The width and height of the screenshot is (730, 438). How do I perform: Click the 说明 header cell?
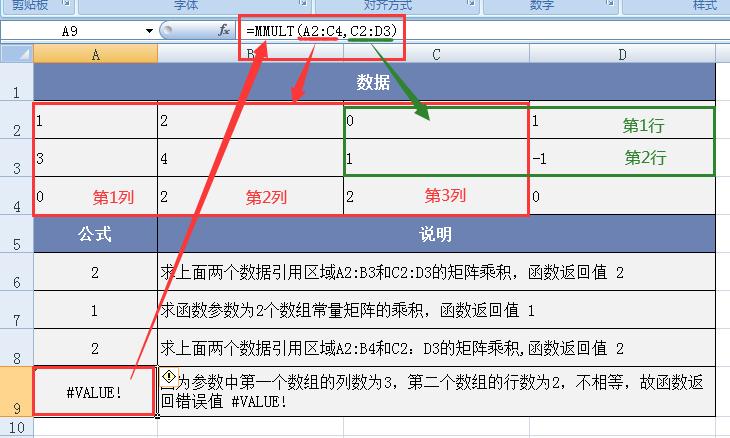point(436,234)
